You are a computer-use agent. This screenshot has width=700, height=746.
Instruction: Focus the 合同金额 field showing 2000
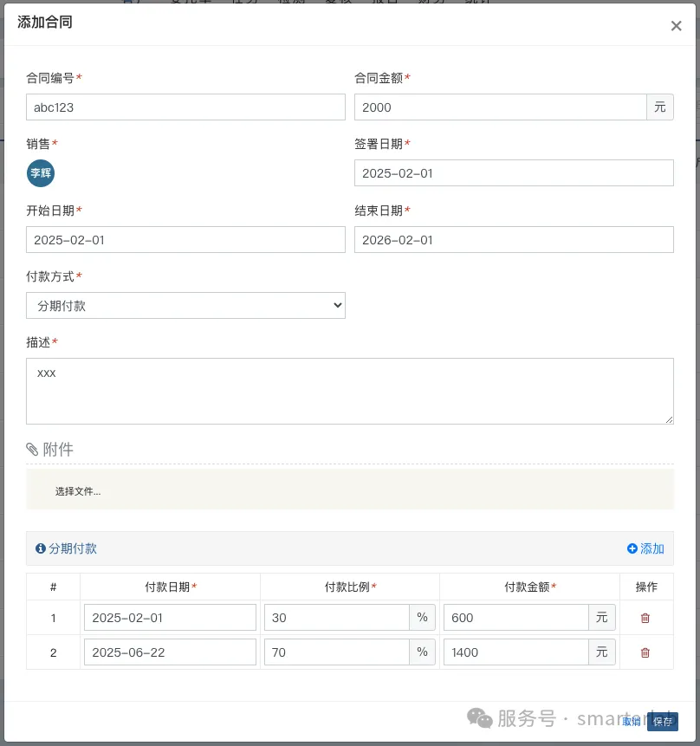500,107
